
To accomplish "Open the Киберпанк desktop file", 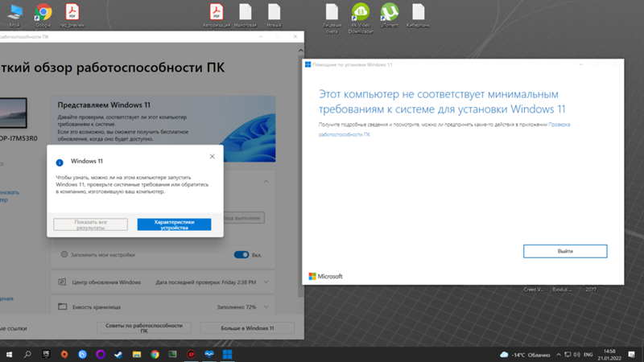I will (418, 14).
